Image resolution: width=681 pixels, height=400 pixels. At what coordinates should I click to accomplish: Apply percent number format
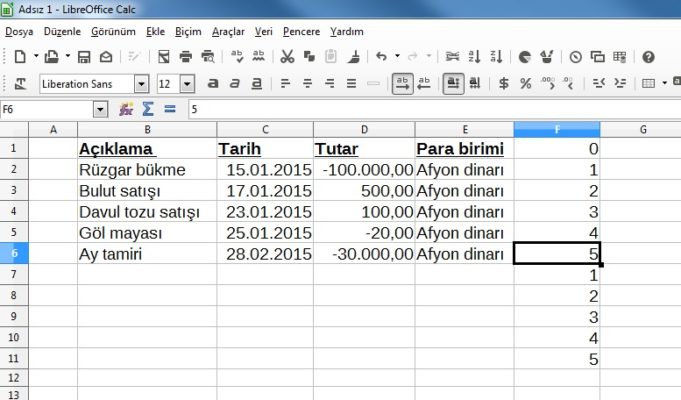click(x=525, y=84)
